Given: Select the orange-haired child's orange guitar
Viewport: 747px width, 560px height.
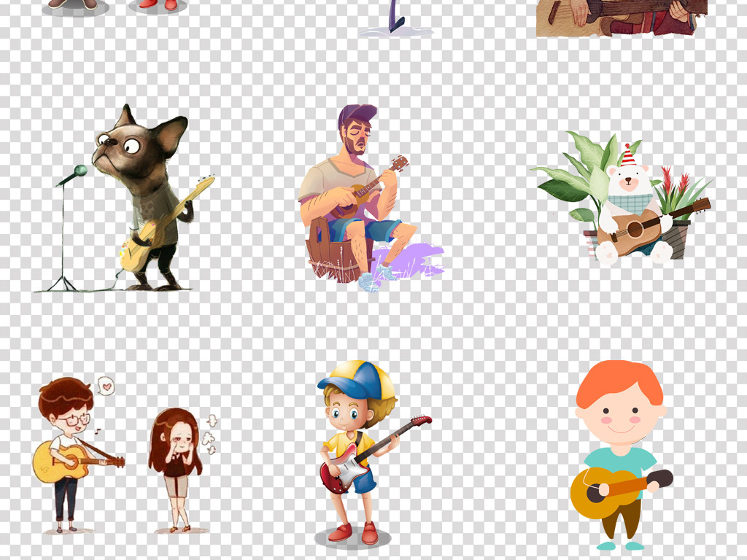Looking at the screenshot, I should tap(605, 492).
